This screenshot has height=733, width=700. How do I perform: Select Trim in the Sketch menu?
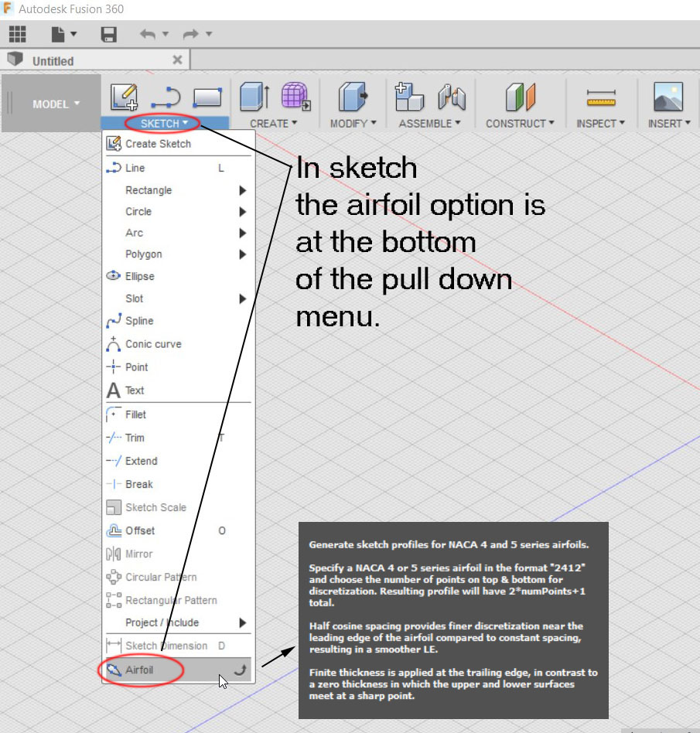pyautogui.click(x=179, y=438)
